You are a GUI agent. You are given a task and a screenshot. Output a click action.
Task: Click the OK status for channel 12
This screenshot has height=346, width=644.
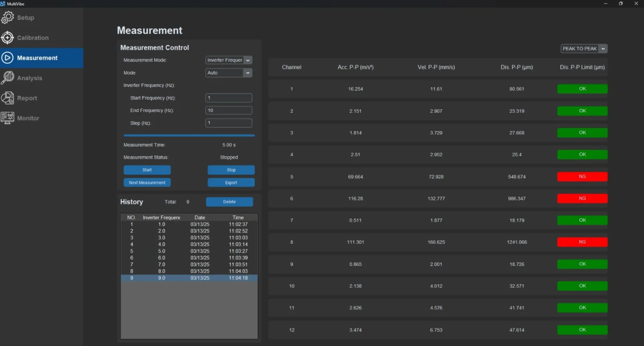pos(582,330)
